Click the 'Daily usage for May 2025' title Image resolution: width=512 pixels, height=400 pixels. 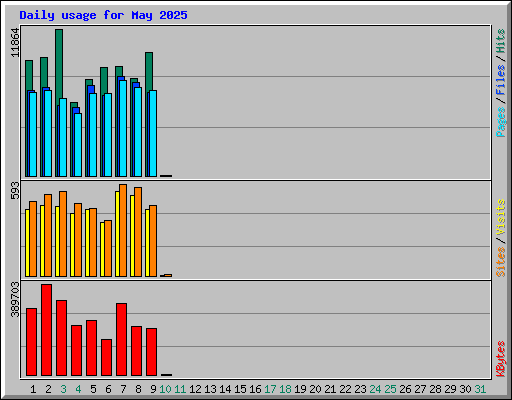tap(103, 15)
